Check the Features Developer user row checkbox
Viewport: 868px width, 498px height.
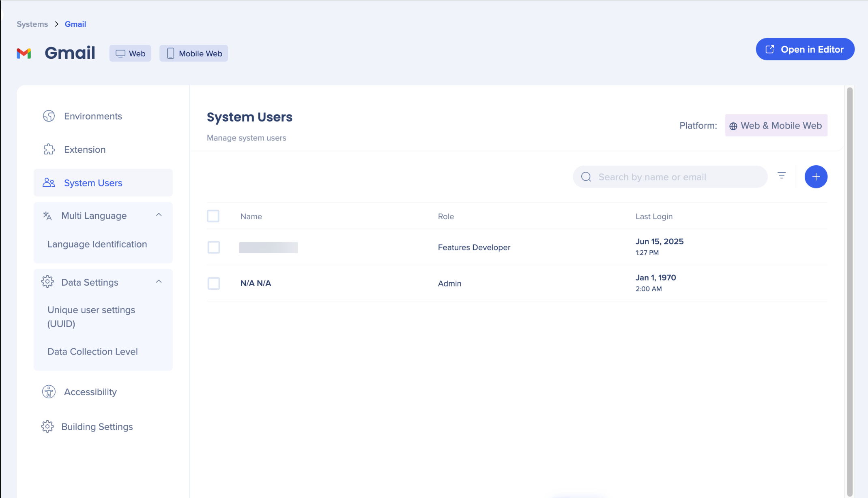(214, 247)
